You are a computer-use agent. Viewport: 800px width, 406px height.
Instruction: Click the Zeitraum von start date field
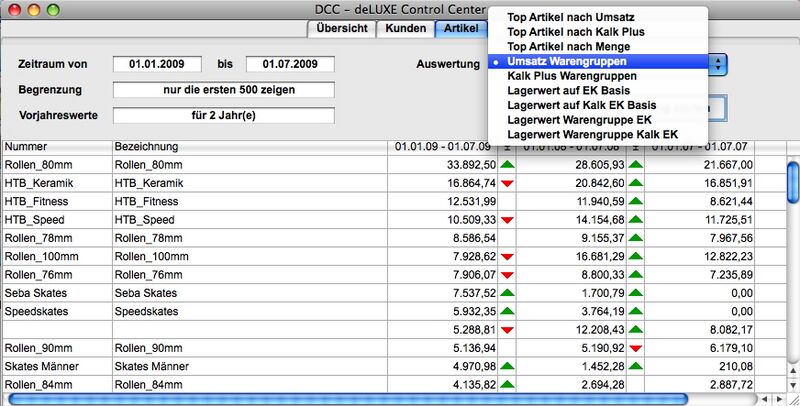tap(158, 64)
